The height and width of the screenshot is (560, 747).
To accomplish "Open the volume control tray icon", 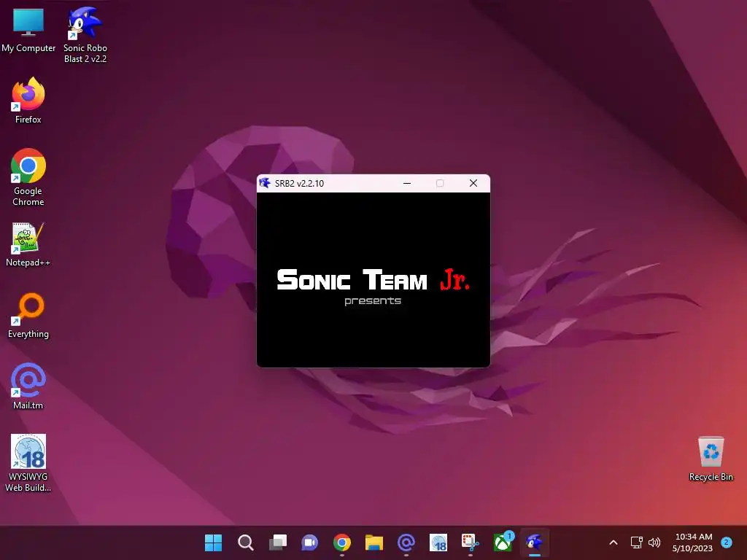I will (x=654, y=542).
